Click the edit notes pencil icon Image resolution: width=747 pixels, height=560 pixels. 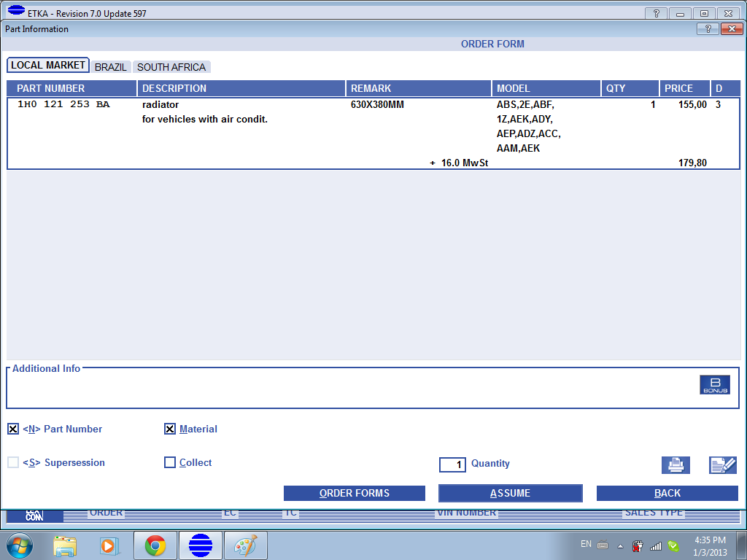[722, 464]
